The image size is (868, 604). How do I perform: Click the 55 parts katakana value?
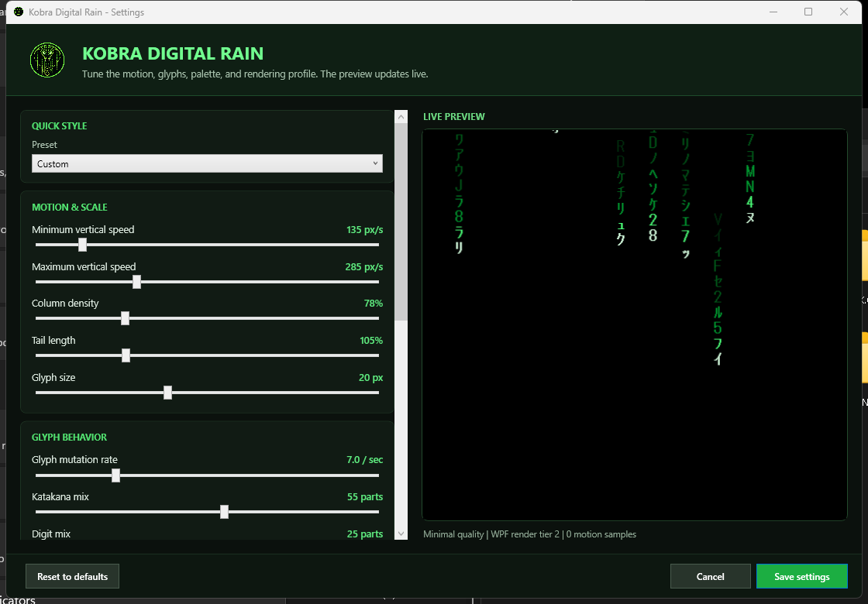point(365,496)
